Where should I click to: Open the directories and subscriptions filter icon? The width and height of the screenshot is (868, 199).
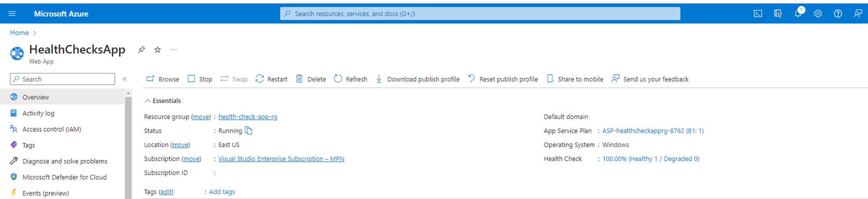pos(778,13)
